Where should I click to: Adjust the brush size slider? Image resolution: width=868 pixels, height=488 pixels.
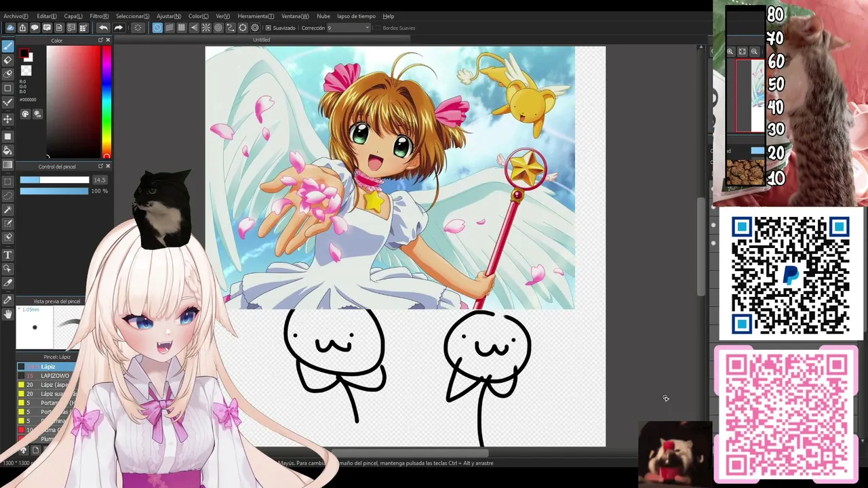click(54, 180)
